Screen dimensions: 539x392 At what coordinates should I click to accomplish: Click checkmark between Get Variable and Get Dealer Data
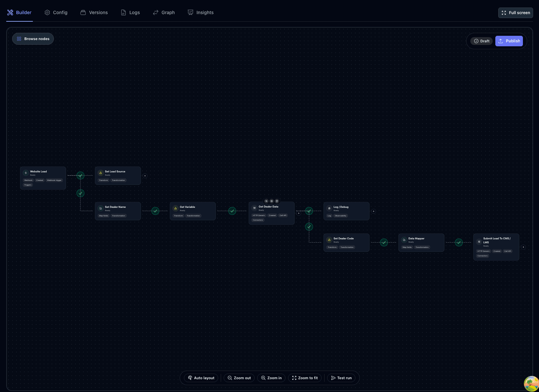[232, 211]
